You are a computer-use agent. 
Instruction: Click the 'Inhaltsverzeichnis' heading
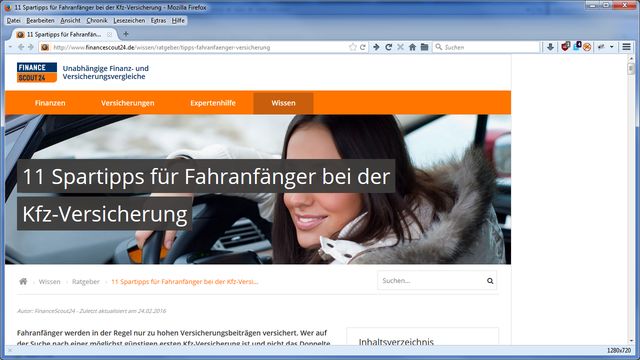(x=396, y=342)
